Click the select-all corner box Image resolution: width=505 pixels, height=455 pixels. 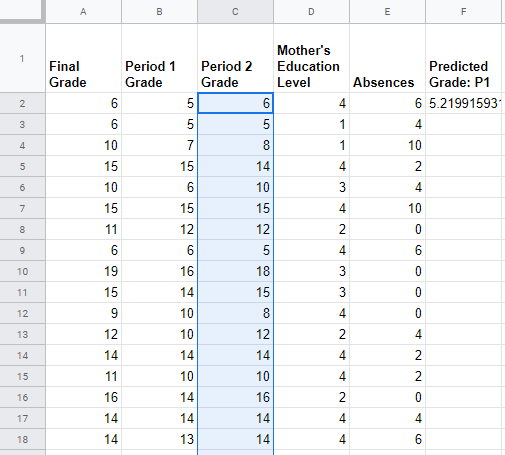[22, 11]
